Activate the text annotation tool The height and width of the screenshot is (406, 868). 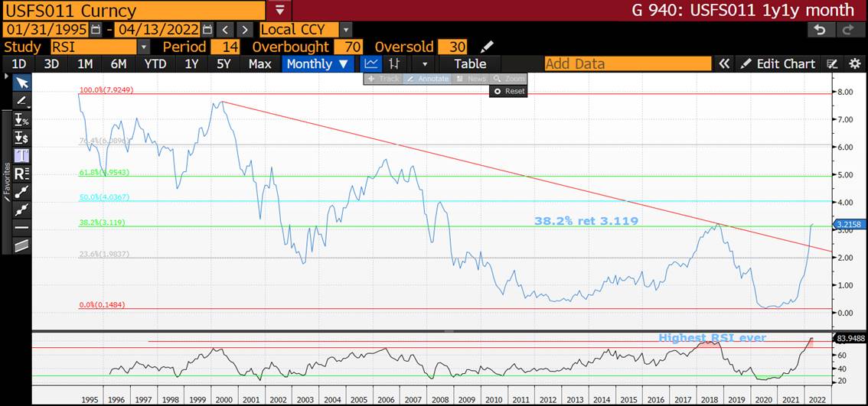[x=21, y=155]
